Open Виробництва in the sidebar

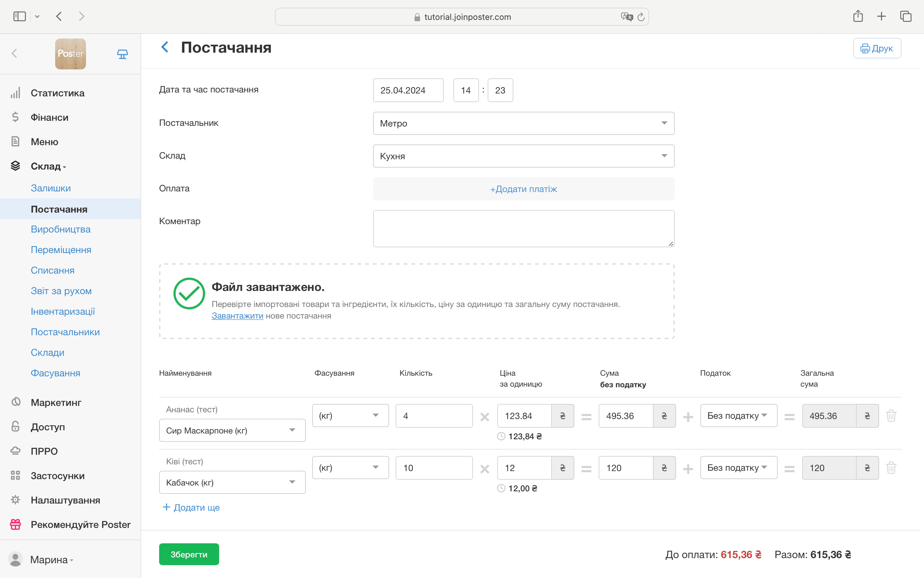tap(61, 229)
